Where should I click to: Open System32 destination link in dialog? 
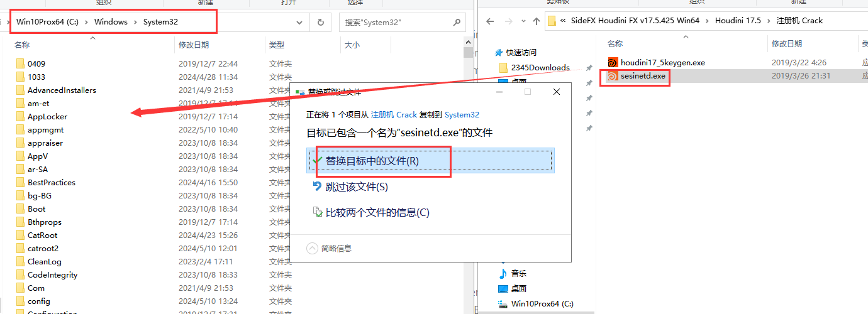462,115
